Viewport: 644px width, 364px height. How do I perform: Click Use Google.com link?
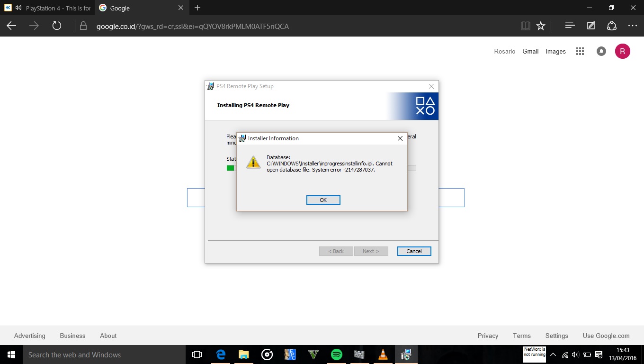606,336
